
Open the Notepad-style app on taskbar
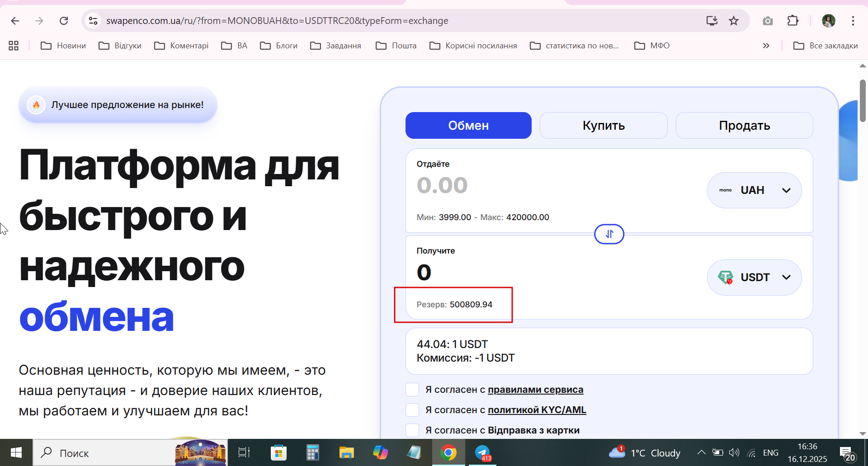[x=414, y=452]
